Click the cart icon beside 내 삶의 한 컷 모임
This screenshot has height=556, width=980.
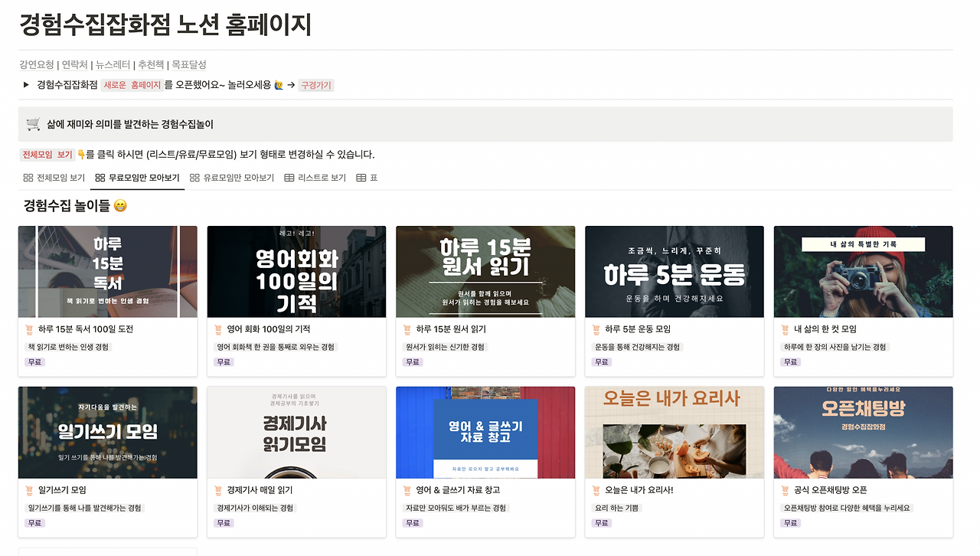pos(786,329)
